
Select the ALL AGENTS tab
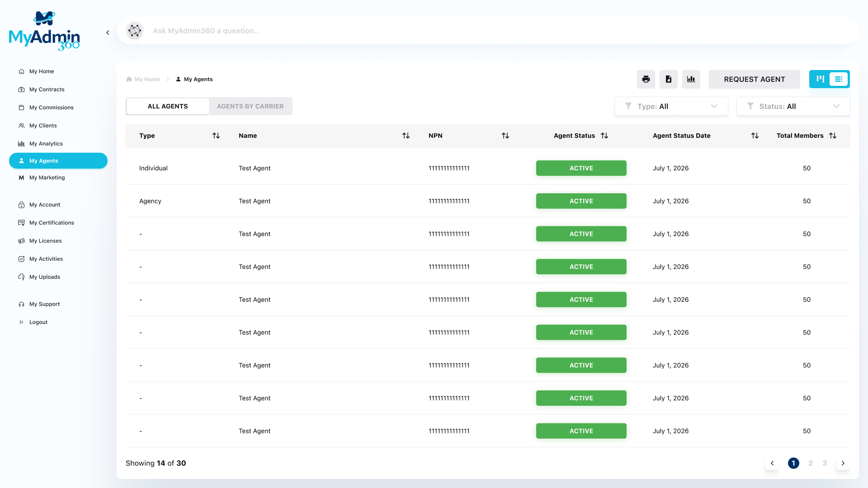tap(167, 106)
